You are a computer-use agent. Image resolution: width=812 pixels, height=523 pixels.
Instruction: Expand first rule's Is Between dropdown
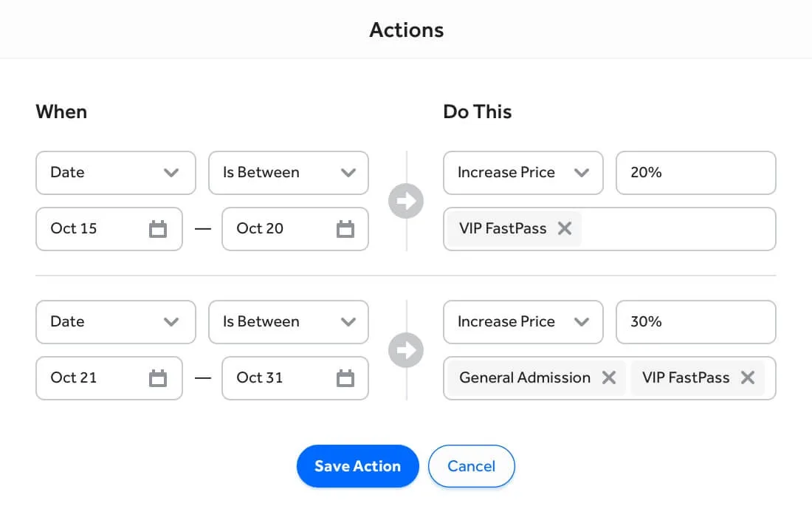289,173
